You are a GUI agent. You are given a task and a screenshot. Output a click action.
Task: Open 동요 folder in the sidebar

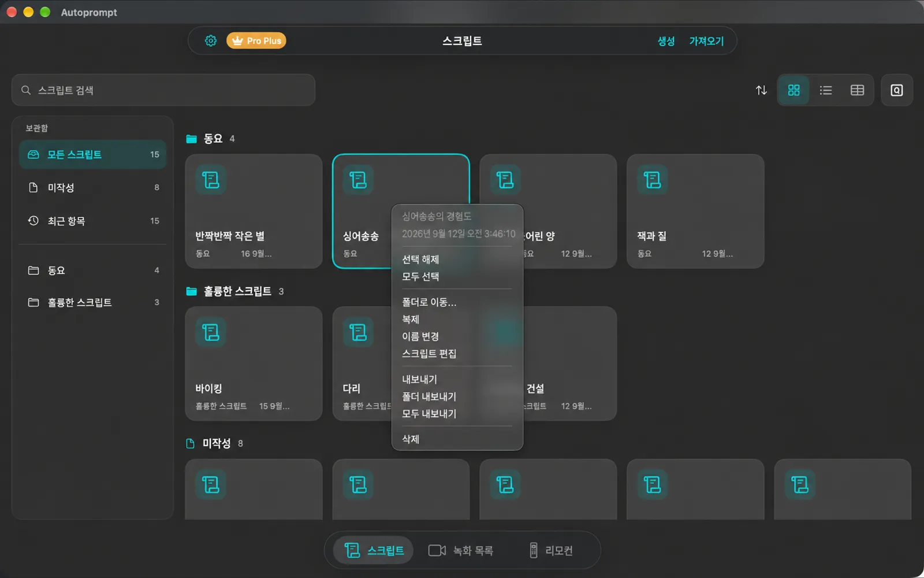point(93,270)
